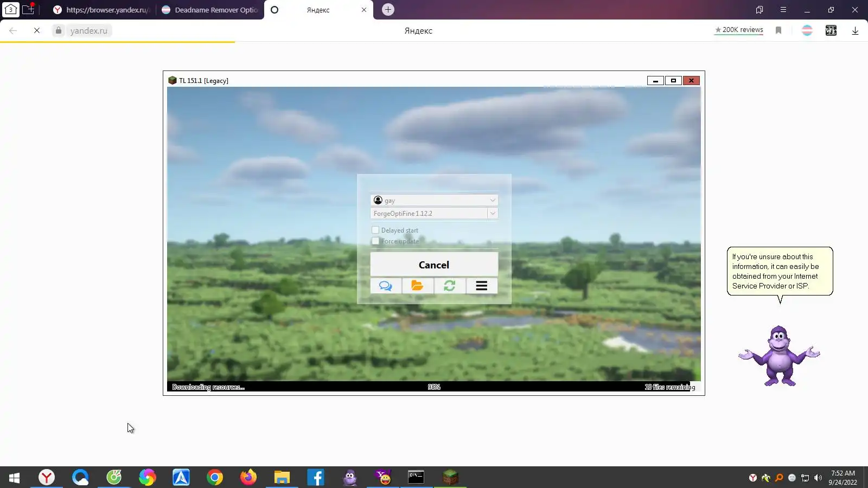Tick the Force update checkbox
The width and height of the screenshot is (868, 488).
tap(375, 241)
